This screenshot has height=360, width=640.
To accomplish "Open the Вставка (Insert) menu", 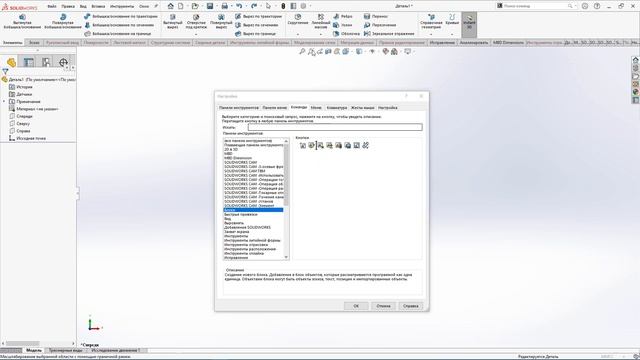I will coord(98,7).
